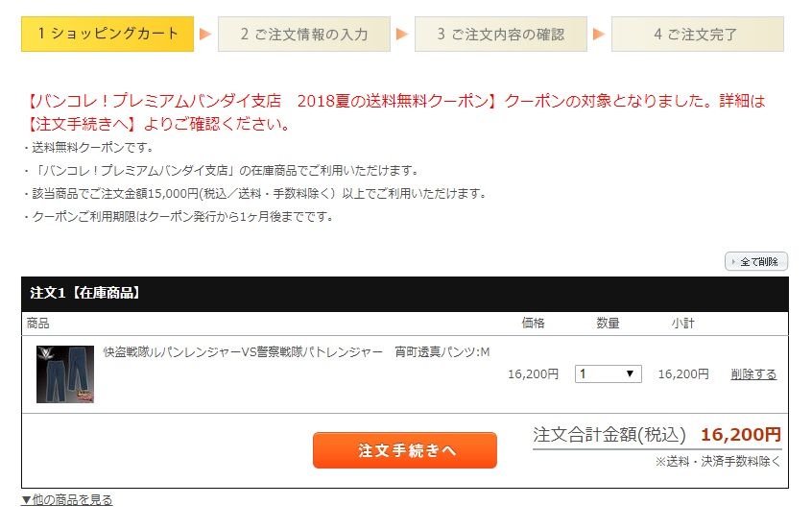
Task: Click the ご注文情報の入力 step 2 tab
Action: (x=304, y=35)
